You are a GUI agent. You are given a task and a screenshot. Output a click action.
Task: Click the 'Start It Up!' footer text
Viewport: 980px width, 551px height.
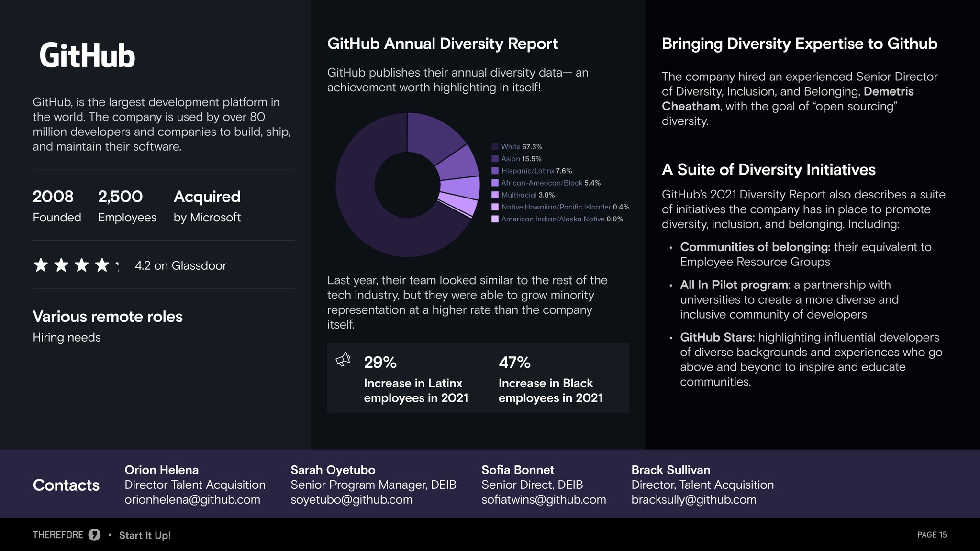tap(145, 535)
